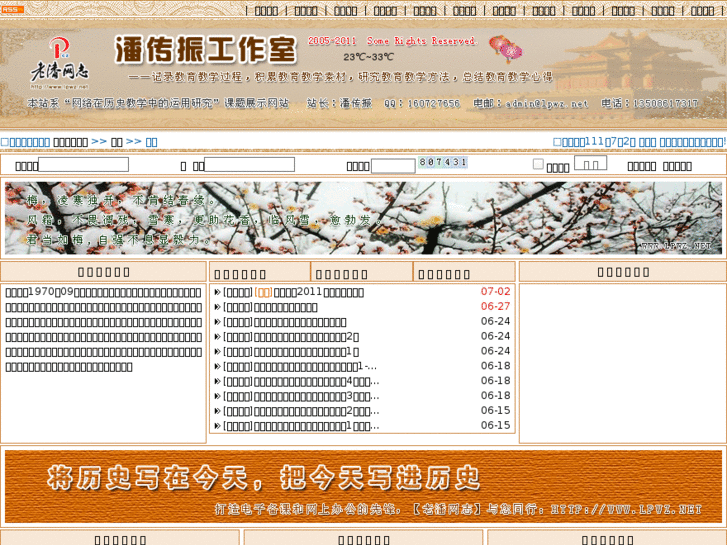
Task: Click the verification code input box
Action: pos(393,166)
